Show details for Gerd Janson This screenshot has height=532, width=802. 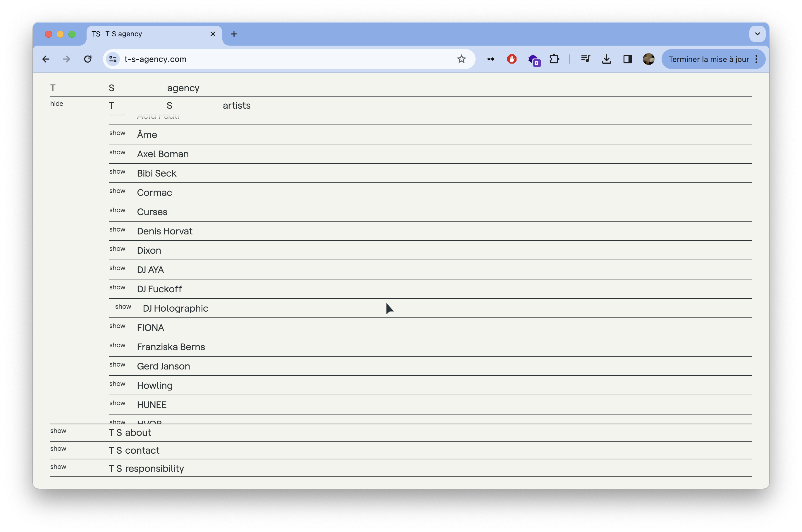[x=117, y=365]
